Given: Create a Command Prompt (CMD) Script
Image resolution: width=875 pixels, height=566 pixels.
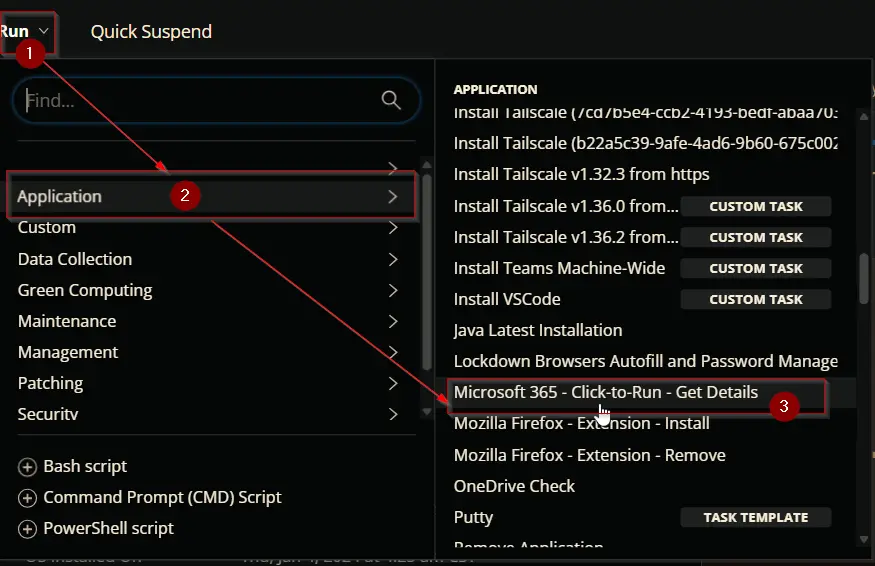Looking at the screenshot, I should coord(162,498).
